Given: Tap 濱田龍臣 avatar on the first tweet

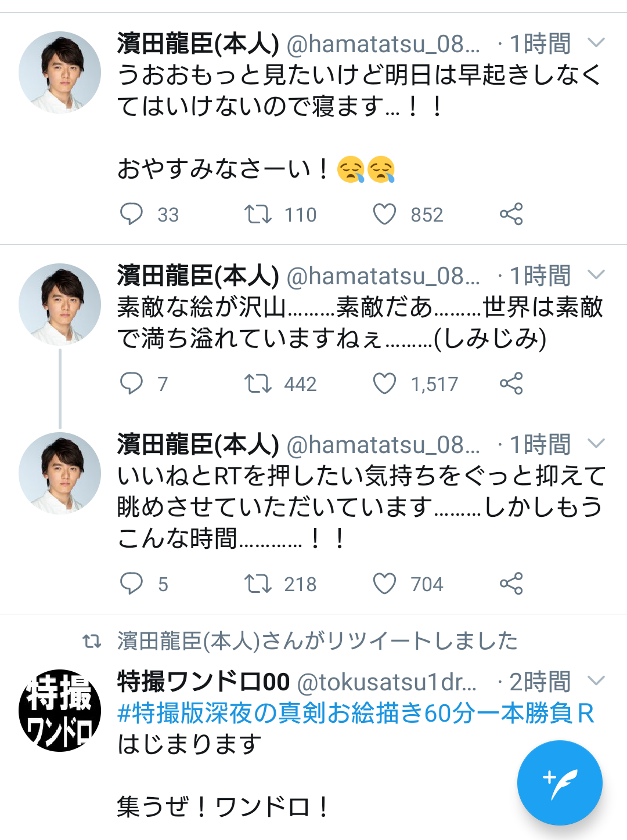Looking at the screenshot, I should pyautogui.click(x=60, y=73).
